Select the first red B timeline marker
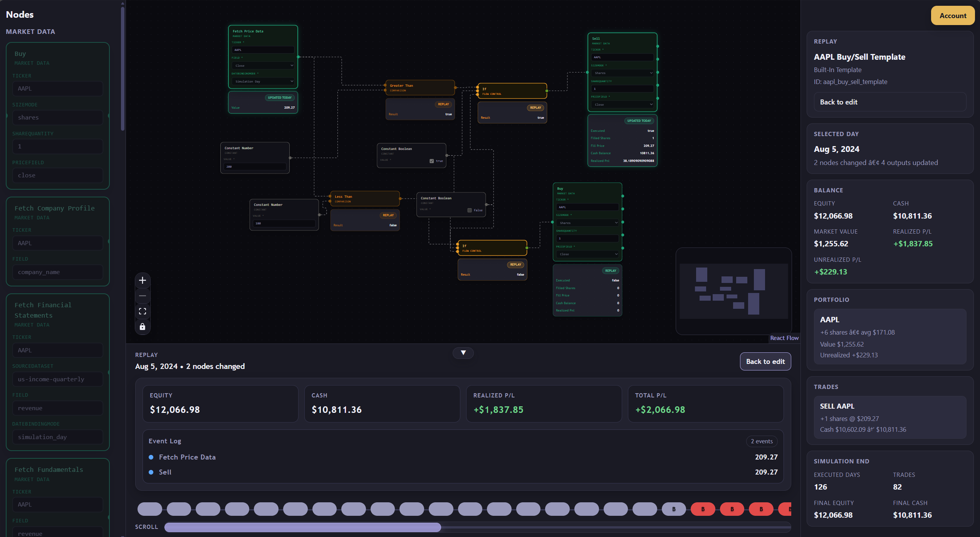This screenshot has height=537, width=980. pos(703,509)
